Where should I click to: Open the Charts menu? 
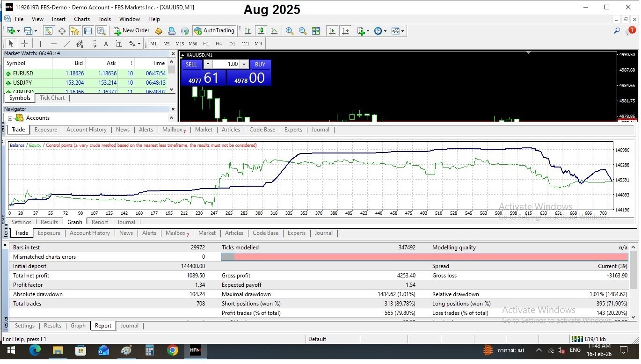pos(82,19)
